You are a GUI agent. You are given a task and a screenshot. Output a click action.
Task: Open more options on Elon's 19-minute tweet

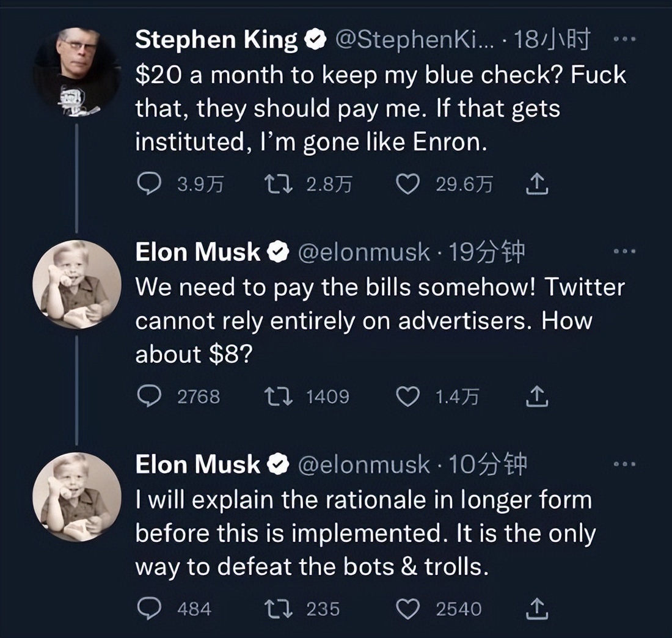click(624, 252)
